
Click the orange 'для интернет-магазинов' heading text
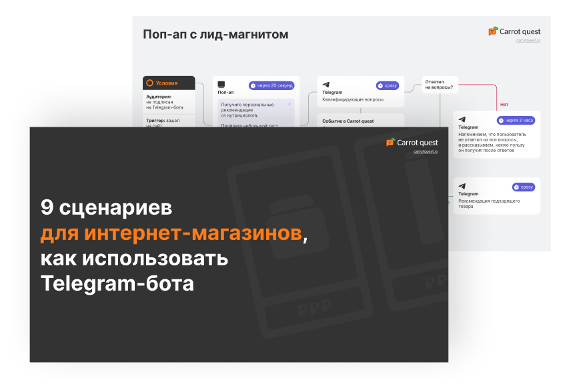171,233
